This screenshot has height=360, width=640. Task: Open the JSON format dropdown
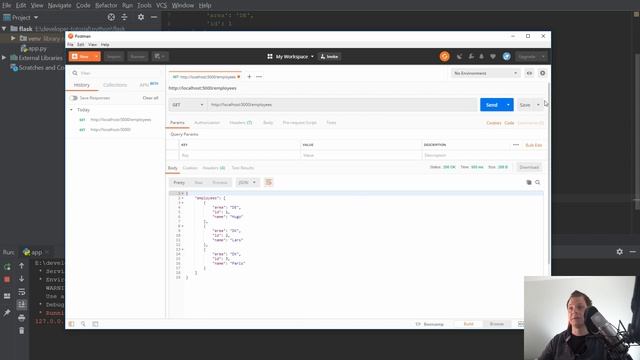pyautogui.click(x=247, y=182)
